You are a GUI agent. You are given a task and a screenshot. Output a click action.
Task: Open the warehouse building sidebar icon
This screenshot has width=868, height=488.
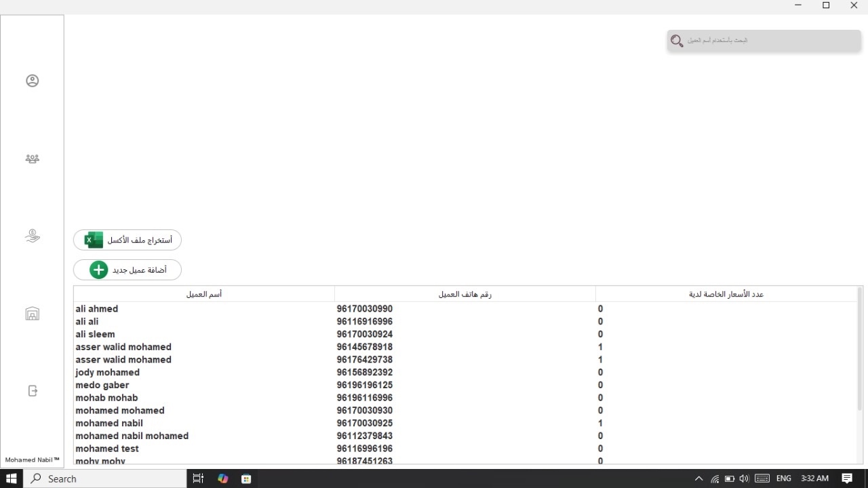[x=33, y=314]
